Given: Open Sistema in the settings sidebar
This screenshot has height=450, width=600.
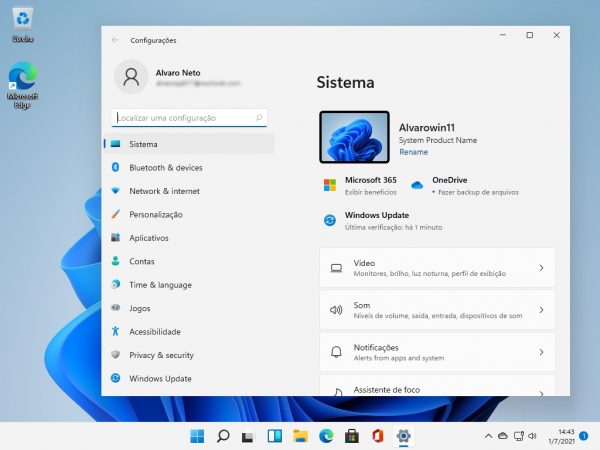Looking at the screenshot, I should click(x=189, y=144).
